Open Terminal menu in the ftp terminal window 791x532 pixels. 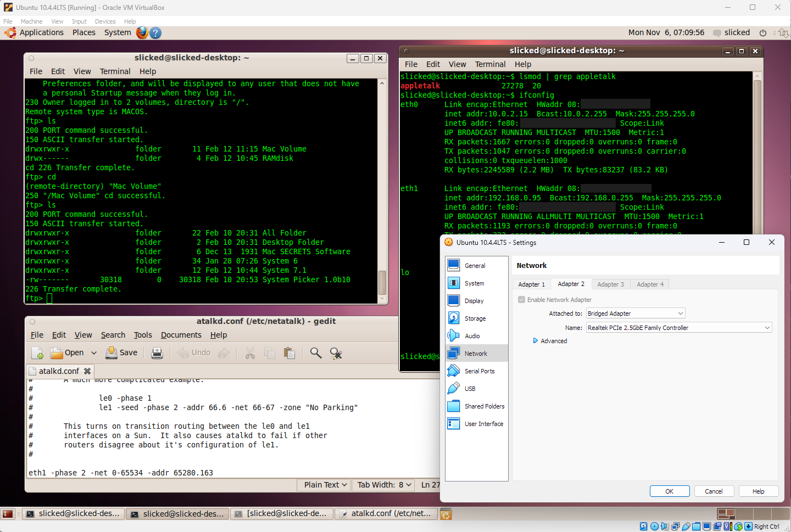pyautogui.click(x=115, y=71)
